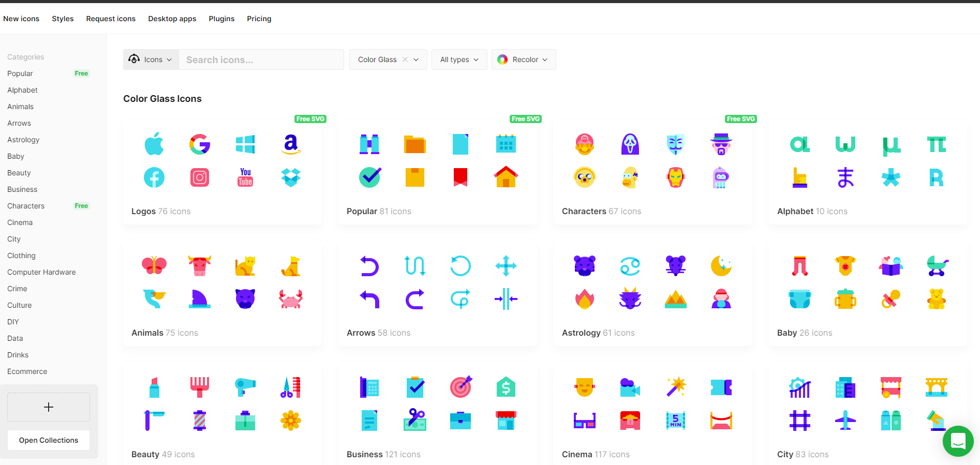Go to the Pricing menu item

(259, 19)
